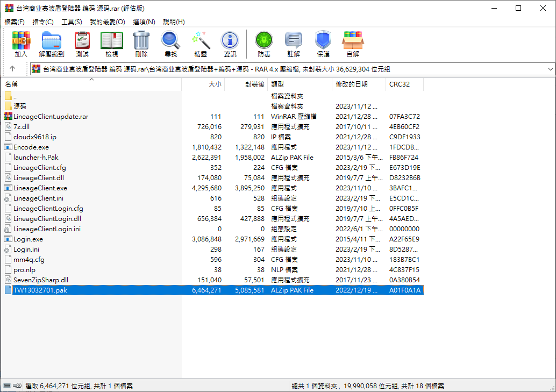556x392 pixels.
Task: Click the parent folder '..' icon
Action: tap(9, 96)
